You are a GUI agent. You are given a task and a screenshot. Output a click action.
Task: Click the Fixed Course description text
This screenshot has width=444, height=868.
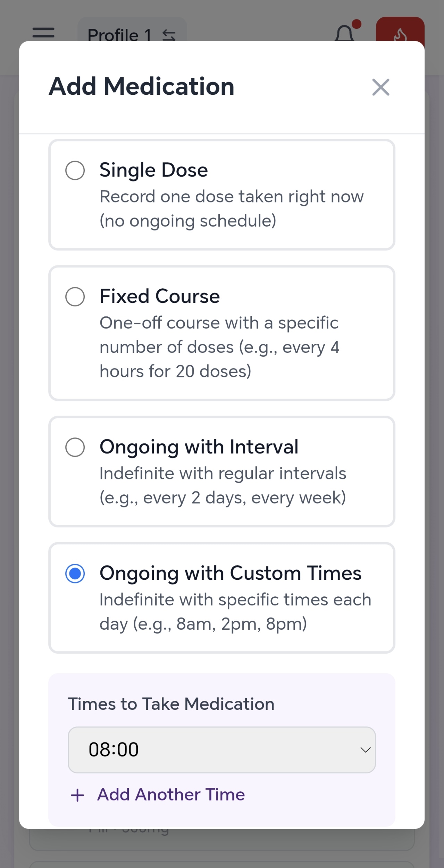tap(219, 347)
